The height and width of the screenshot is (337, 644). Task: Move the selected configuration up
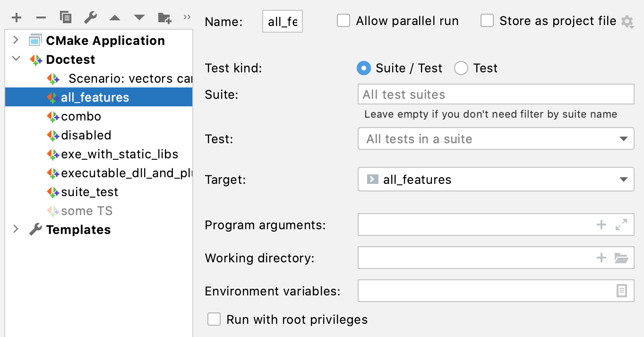[x=115, y=17]
